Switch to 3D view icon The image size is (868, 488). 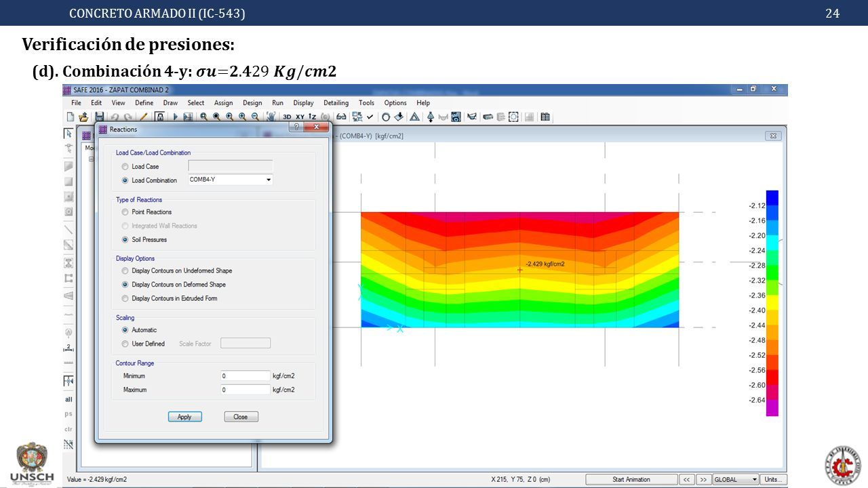click(x=287, y=117)
